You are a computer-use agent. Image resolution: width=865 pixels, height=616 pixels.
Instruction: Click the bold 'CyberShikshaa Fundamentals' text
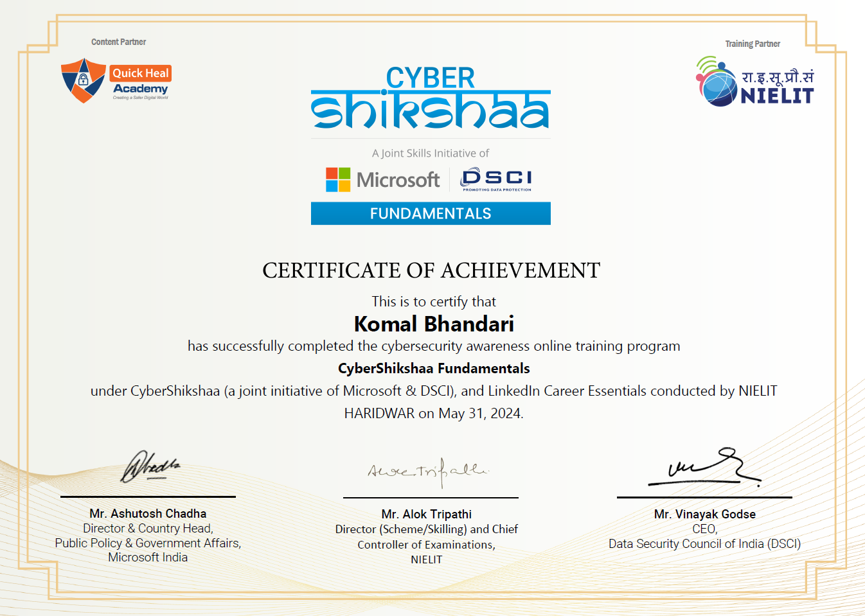(x=434, y=369)
